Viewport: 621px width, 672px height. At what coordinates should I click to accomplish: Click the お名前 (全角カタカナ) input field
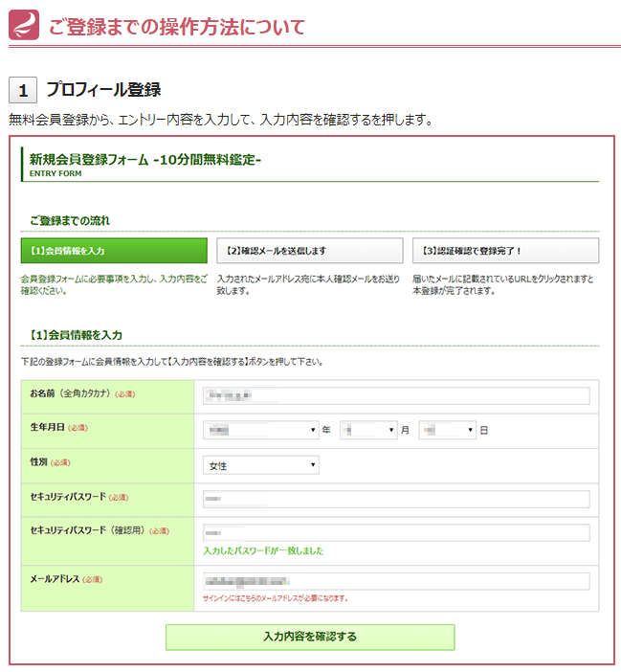click(396, 396)
